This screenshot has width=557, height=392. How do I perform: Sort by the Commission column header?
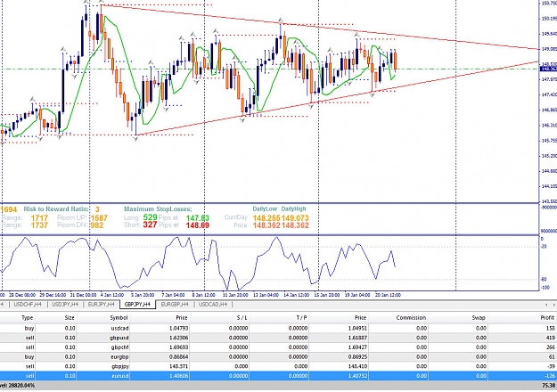click(x=411, y=317)
